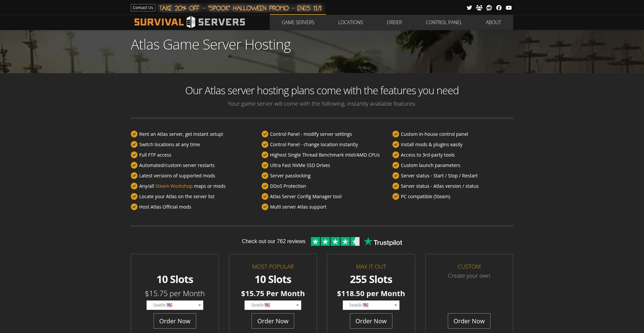Click 'Latest versions of supported mods'

(x=177, y=176)
